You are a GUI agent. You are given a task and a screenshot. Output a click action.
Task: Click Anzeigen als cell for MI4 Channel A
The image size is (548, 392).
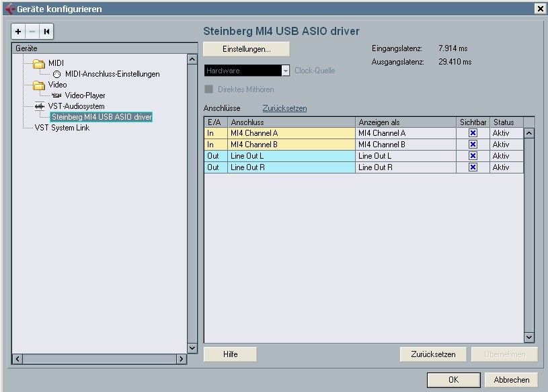[x=405, y=133]
